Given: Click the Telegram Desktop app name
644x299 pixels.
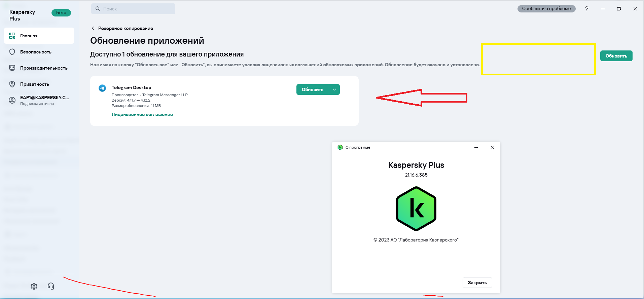Looking at the screenshot, I should (x=132, y=87).
